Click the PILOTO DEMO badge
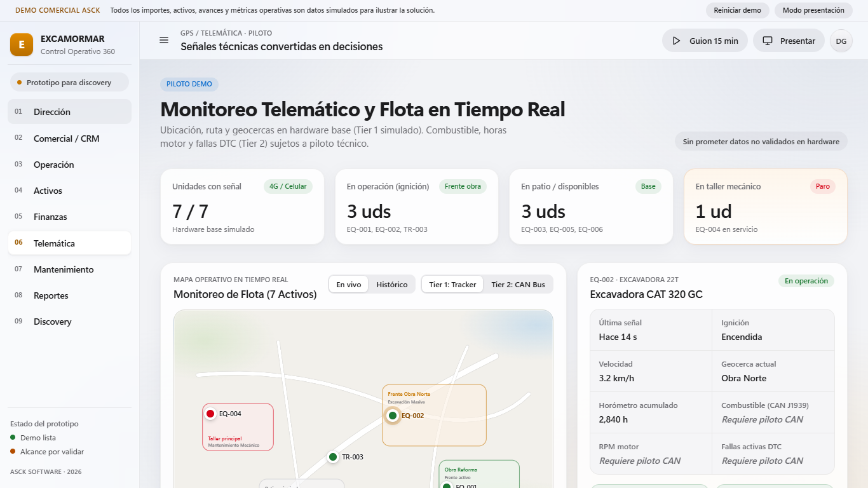This screenshot has height=488, width=868. coord(189,84)
